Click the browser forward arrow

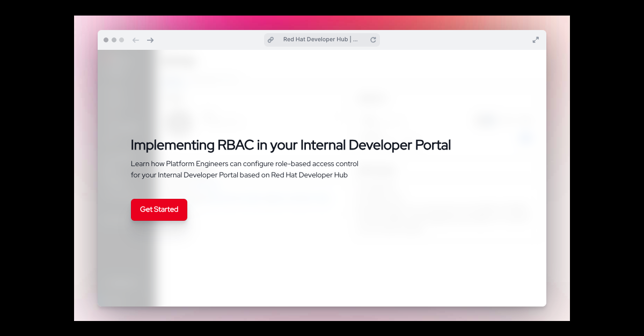(150, 40)
